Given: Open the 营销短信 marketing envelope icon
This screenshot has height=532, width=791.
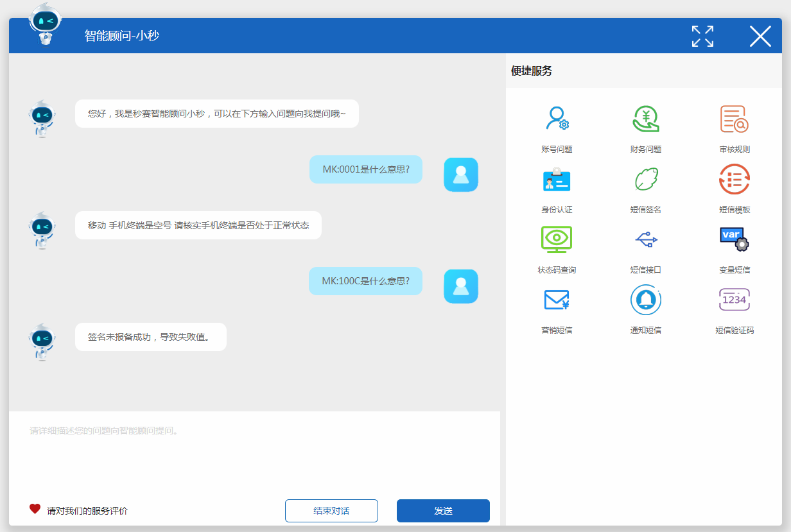Looking at the screenshot, I should tap(557, 300).
